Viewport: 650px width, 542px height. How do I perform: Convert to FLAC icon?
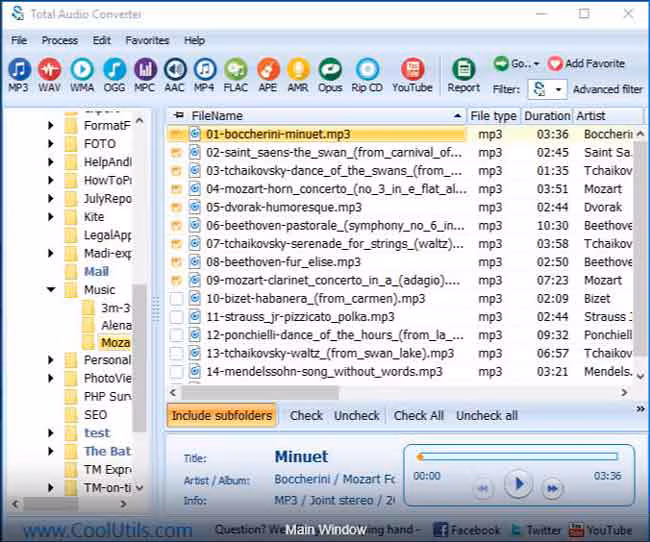point(236,69)
